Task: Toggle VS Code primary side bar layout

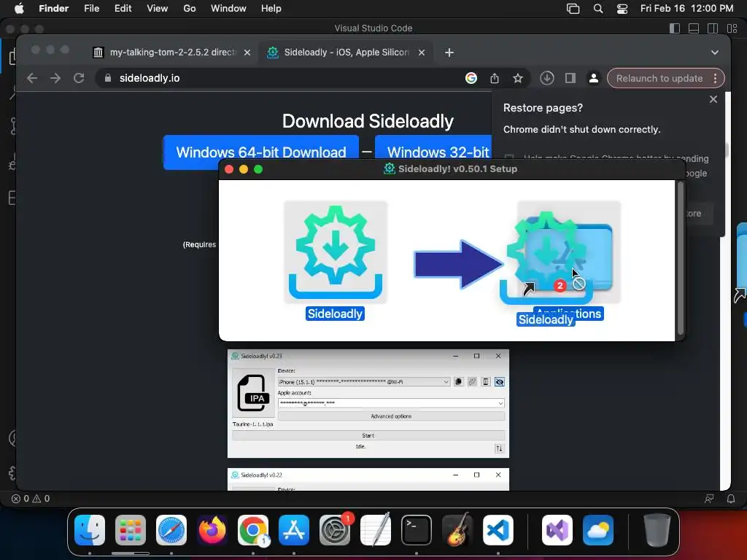Action: tap(675, 28)
